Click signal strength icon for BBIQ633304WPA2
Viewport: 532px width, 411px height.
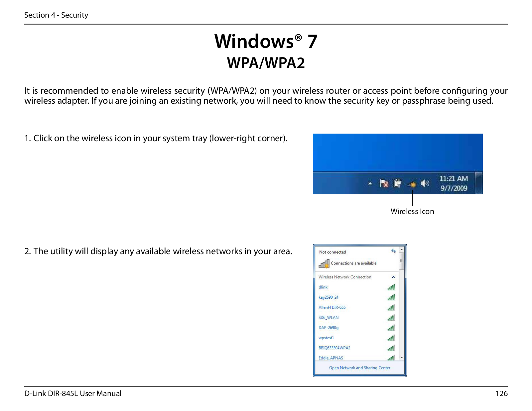pos(391,348)
